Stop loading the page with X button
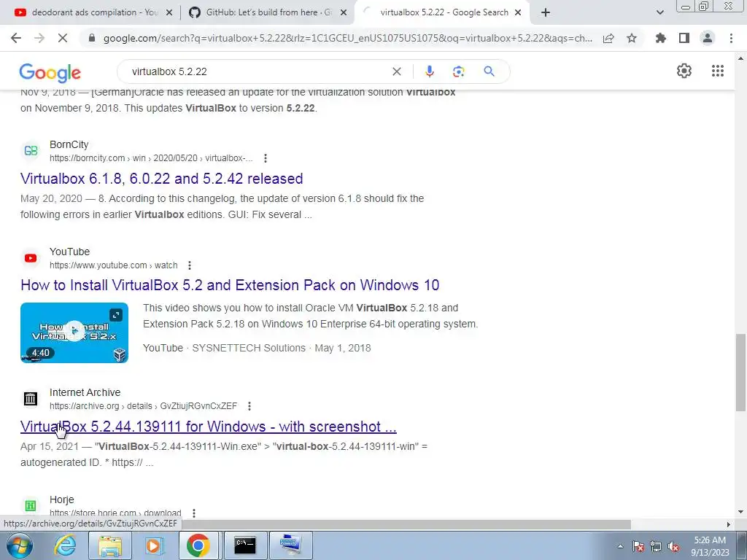 63,38
